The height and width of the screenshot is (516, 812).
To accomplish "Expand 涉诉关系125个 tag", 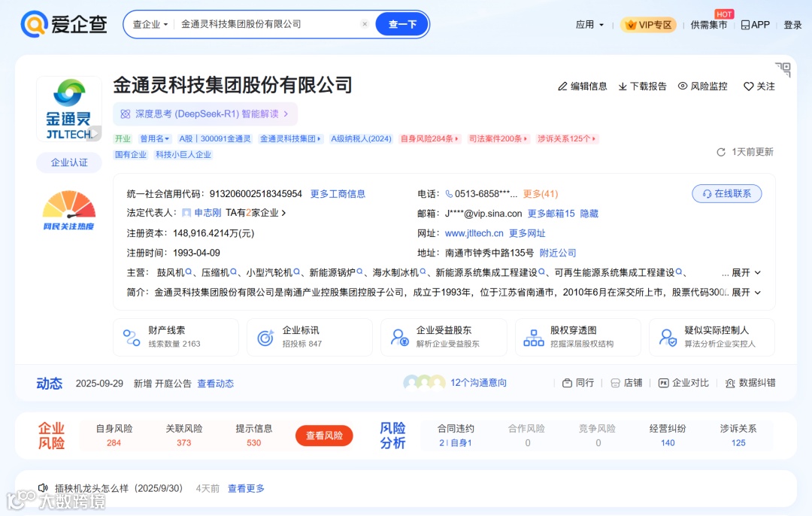I will tap(567, 139).
